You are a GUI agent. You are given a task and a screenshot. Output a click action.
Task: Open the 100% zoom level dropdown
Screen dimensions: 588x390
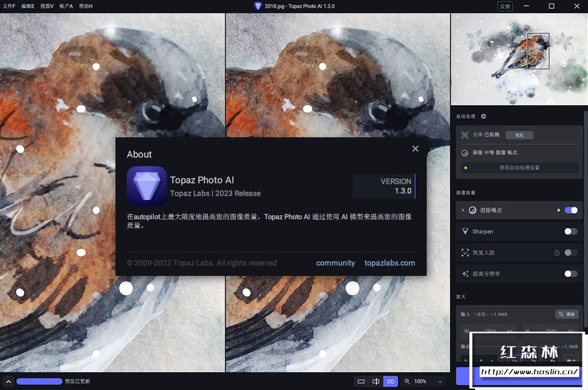click(x=420, y=381)
